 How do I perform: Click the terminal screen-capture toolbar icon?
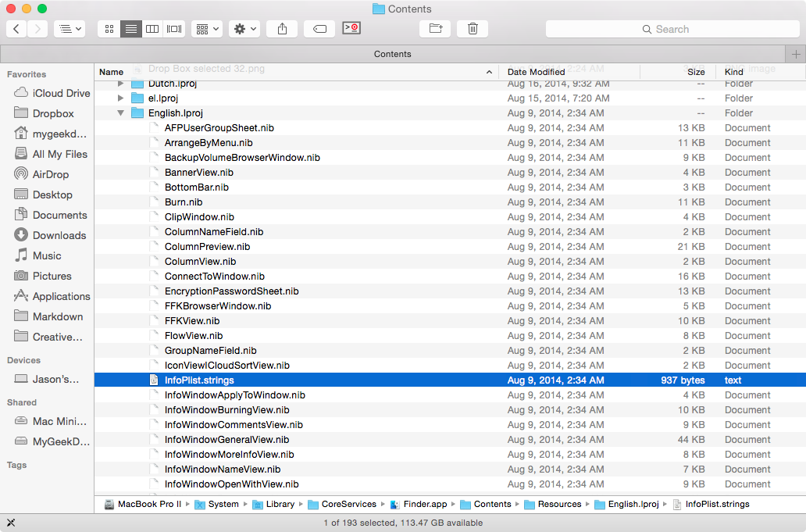pos(351,28)
